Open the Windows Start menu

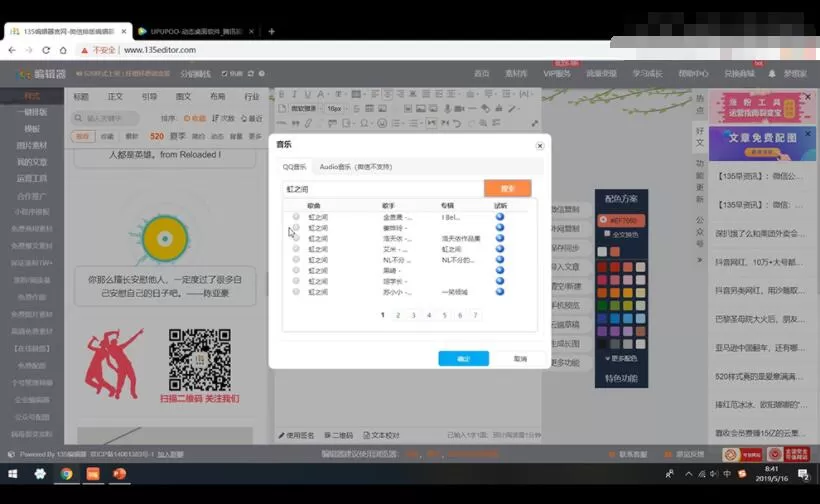click(13, 474)
